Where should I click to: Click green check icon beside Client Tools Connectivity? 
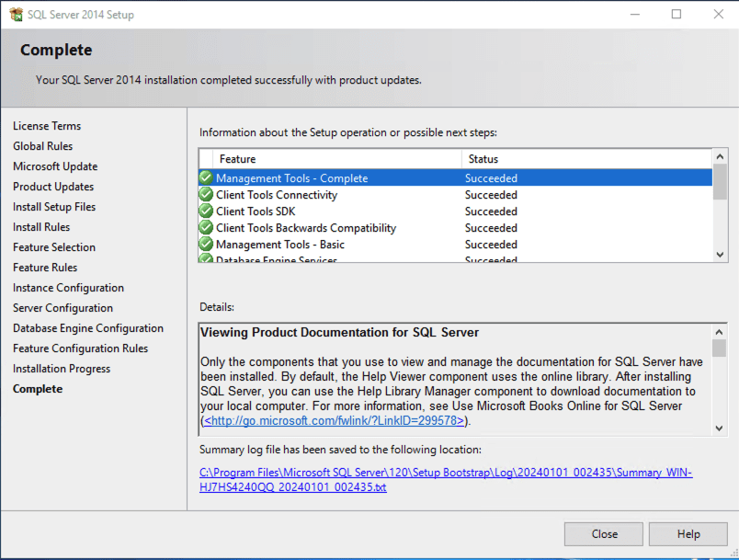207,195
